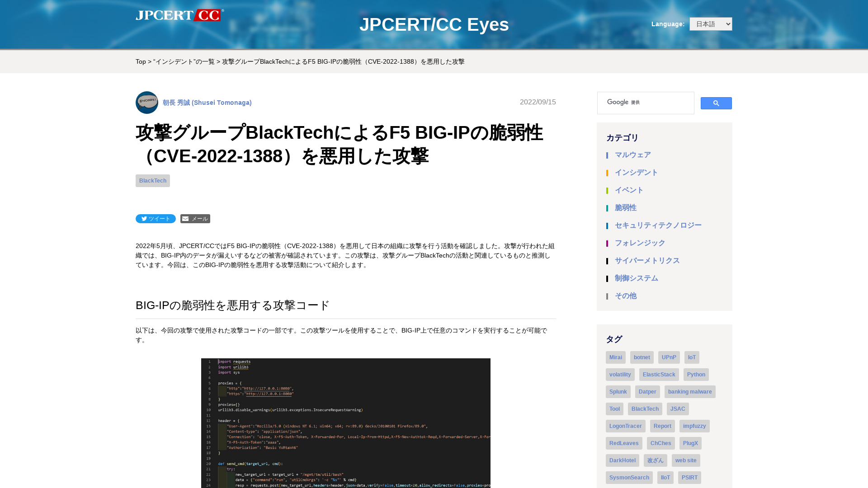The height and width of the screenshot is (488, 868).
Task: Click the Mirai tag
Action: [x=615, y=357]
